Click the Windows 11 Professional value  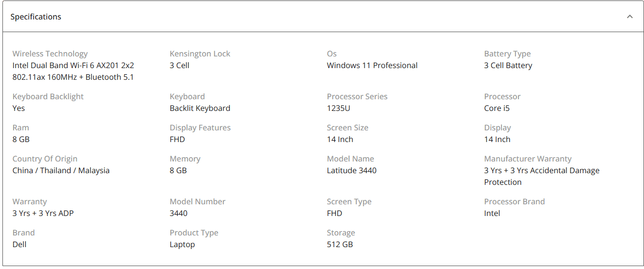(372, 65)
